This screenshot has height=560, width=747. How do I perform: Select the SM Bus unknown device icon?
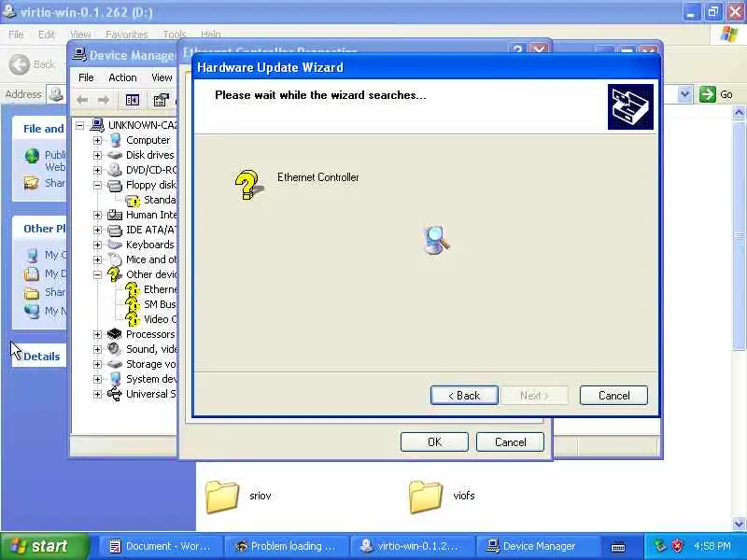point(132,304)
